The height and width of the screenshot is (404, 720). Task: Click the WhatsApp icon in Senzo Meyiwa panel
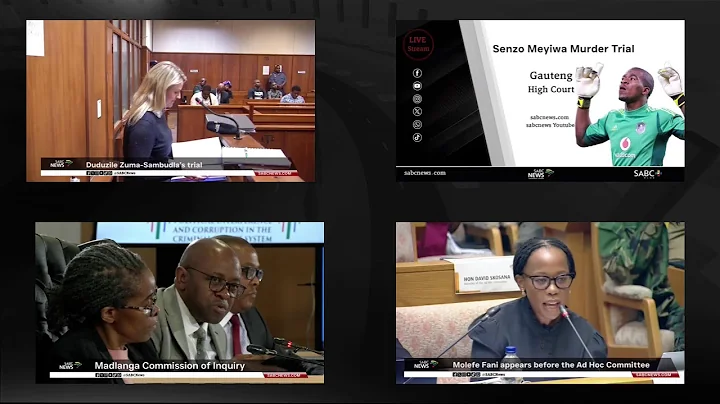pyautogui.click(x=417, y=124)
